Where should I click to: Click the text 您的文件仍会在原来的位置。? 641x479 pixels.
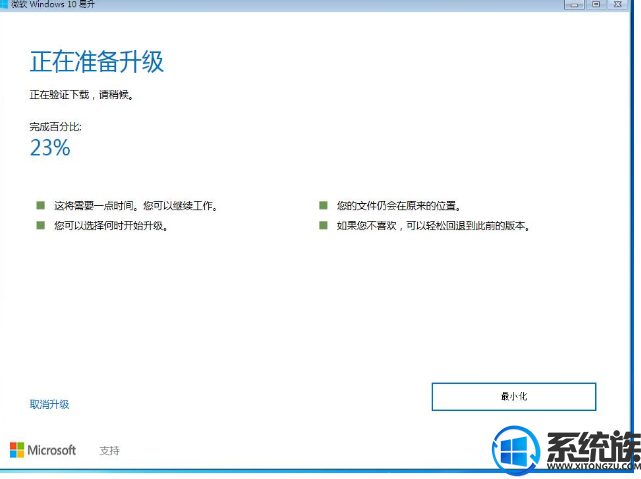[x=399, y=205]
